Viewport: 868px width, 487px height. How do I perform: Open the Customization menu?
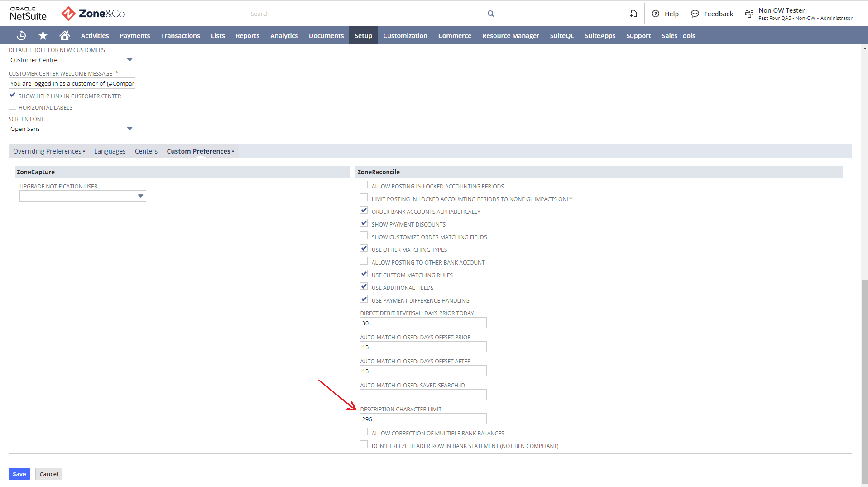pyautogui.click(x=405, y=36)
